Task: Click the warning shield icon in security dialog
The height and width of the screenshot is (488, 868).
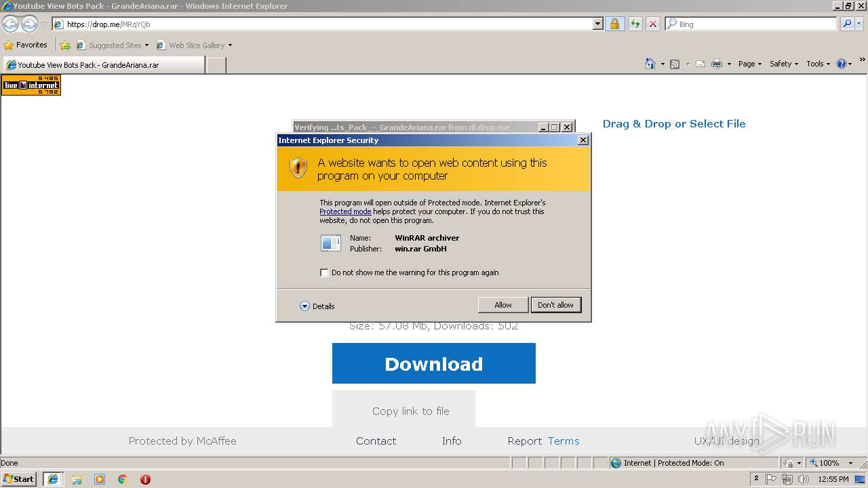Action: pyautogui.click(x=298, y=168)
